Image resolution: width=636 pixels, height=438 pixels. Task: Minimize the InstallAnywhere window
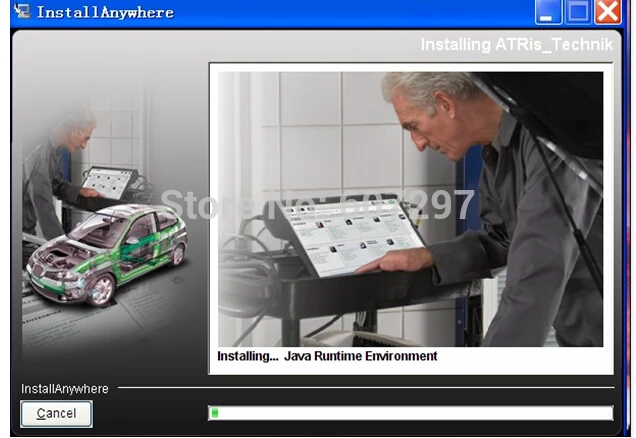tap(548, 12)
